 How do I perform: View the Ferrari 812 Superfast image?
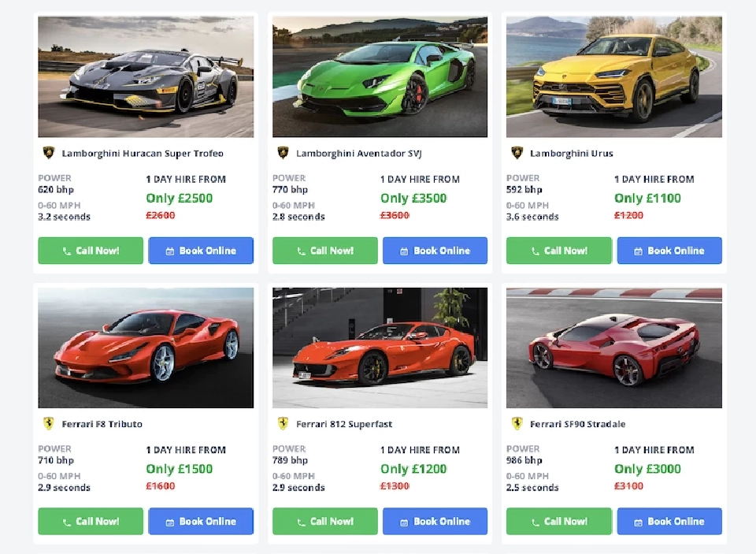coord(380,348)
